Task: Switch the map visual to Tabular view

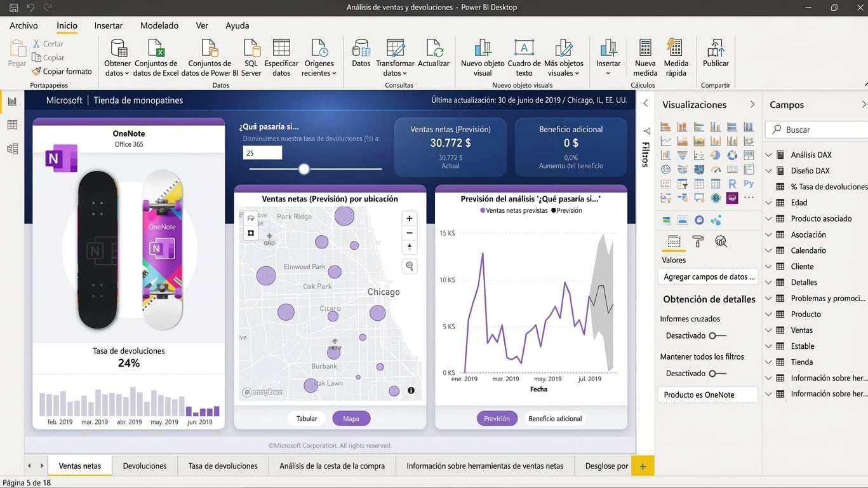Action: 306,418
